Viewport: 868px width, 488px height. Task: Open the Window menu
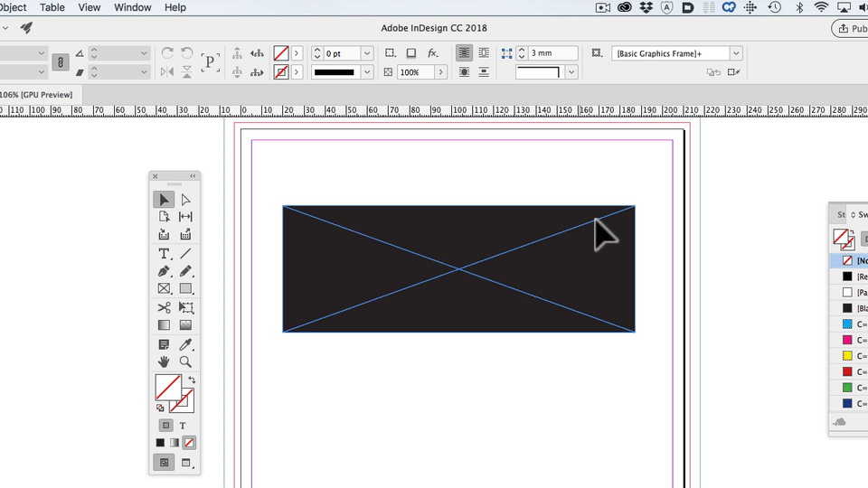(132, 8)
